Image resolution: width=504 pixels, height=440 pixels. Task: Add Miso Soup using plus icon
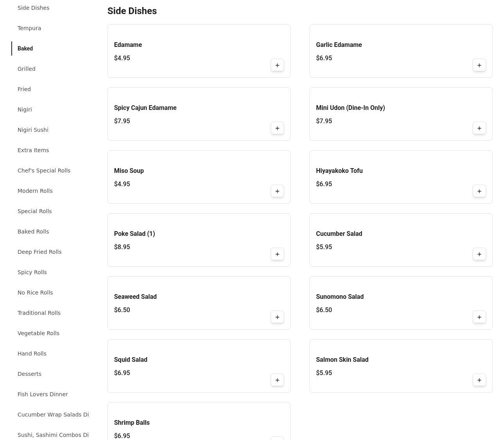point(277,191)
